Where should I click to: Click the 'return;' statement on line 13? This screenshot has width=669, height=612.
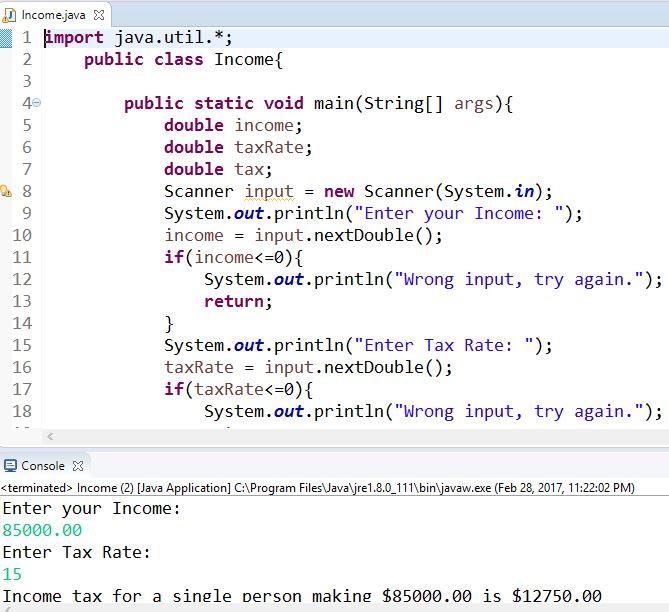tap(238, 301)
